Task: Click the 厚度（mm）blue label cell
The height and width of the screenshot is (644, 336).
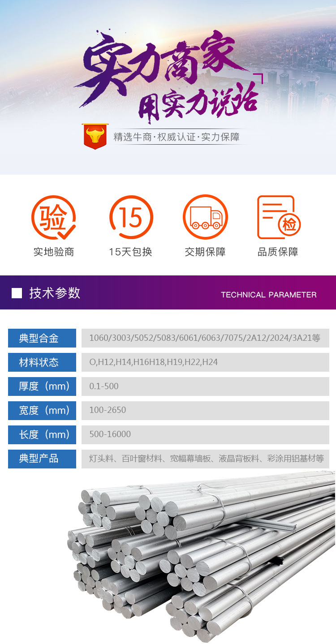Action: click(42, 386)
